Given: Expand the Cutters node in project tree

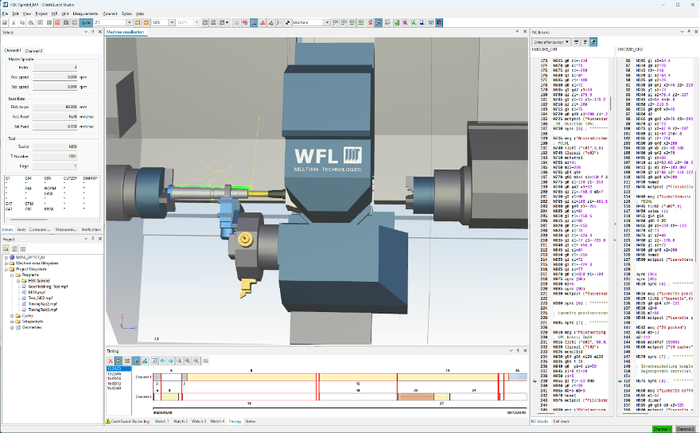Looking at the screenshot, I should pyautogui.click(x=10, y=314).
